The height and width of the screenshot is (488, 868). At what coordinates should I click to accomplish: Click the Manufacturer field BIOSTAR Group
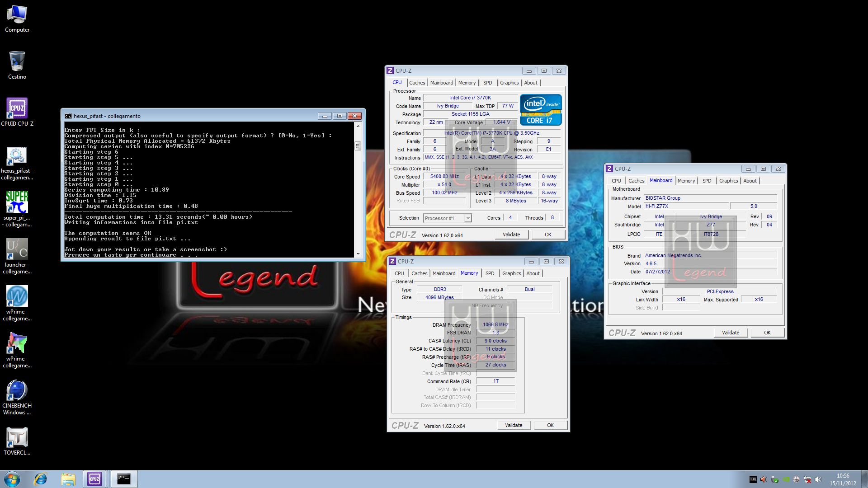click(x=710, y=198)
